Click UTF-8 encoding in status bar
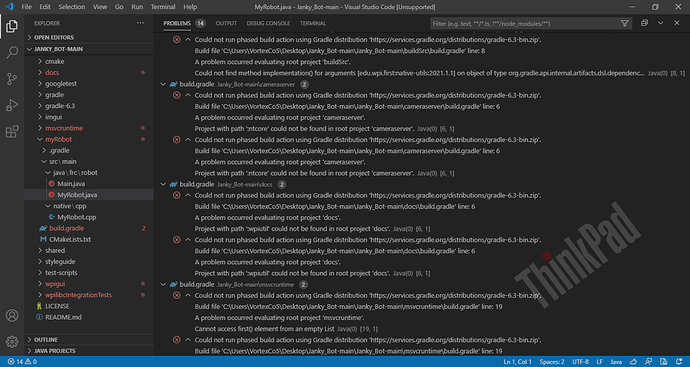Screen dimensions: 690x367 point(580,362)
